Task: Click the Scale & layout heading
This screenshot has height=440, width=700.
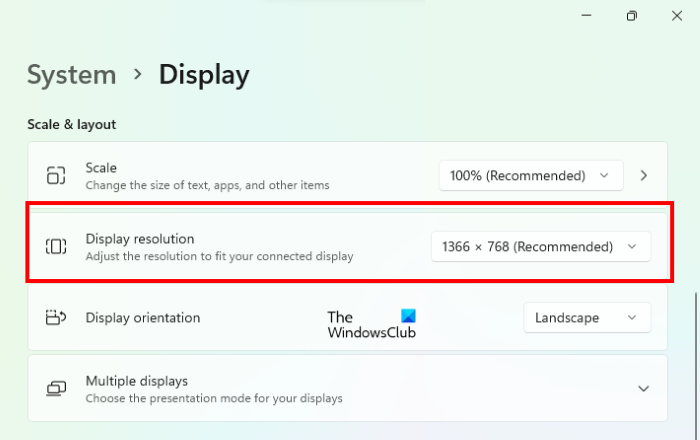Action: point(72,124)
